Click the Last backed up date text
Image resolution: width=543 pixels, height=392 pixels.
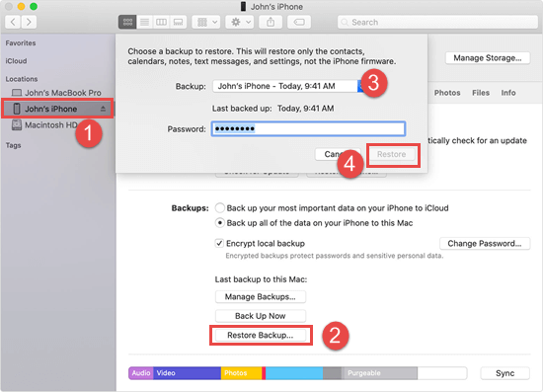305,109
